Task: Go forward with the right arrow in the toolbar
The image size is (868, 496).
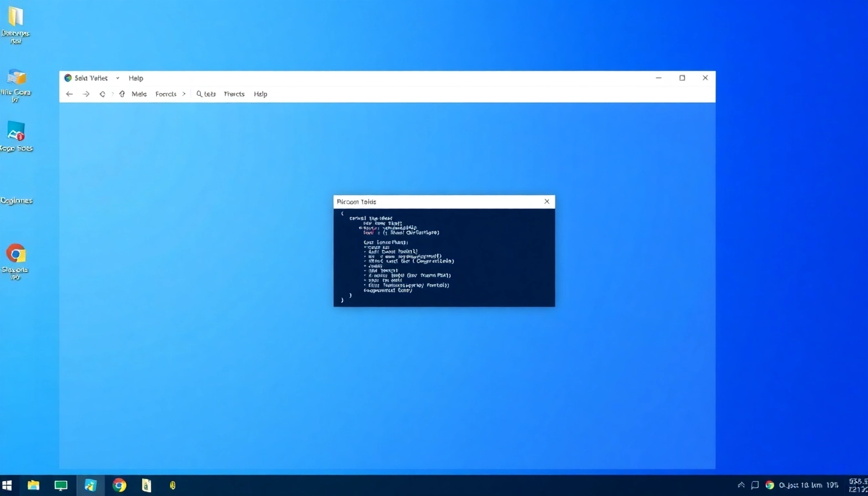Action: point(86,94)
